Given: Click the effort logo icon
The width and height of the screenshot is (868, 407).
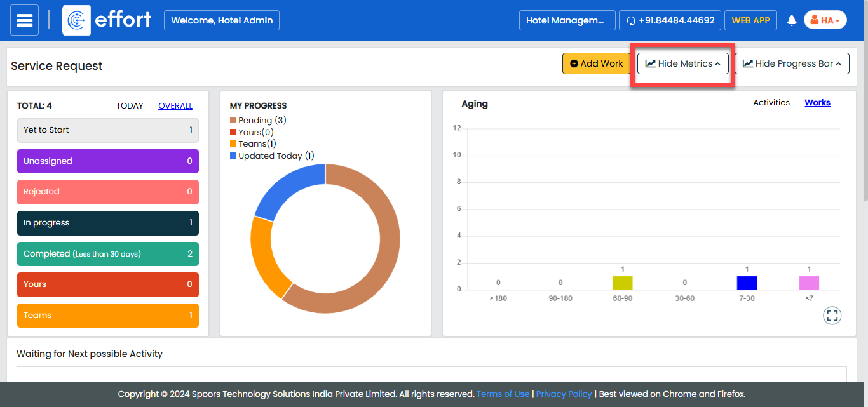Looking at the screenshot, I should pos(76,20).
